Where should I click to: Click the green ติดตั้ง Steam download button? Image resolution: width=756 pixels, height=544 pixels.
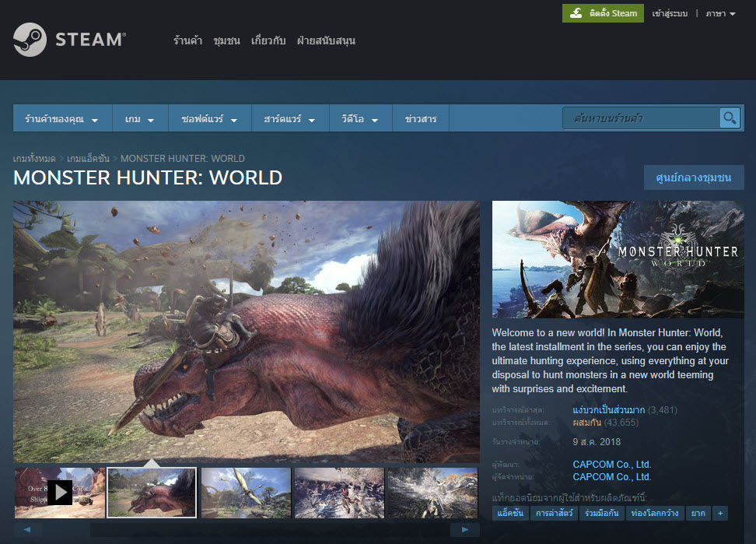click(603, 13)
